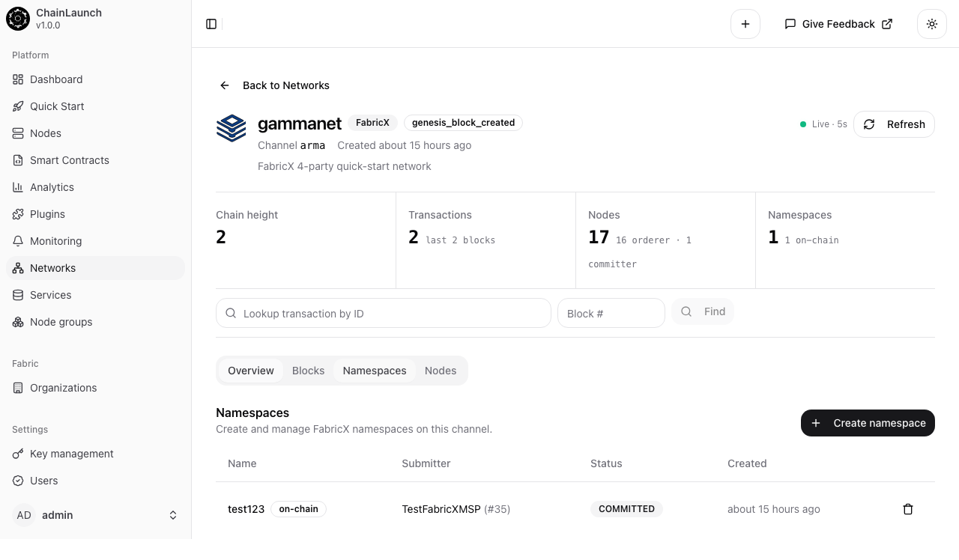959x560 pixels.
Task: Open the Give Feedback link
Action: (838, 24)
